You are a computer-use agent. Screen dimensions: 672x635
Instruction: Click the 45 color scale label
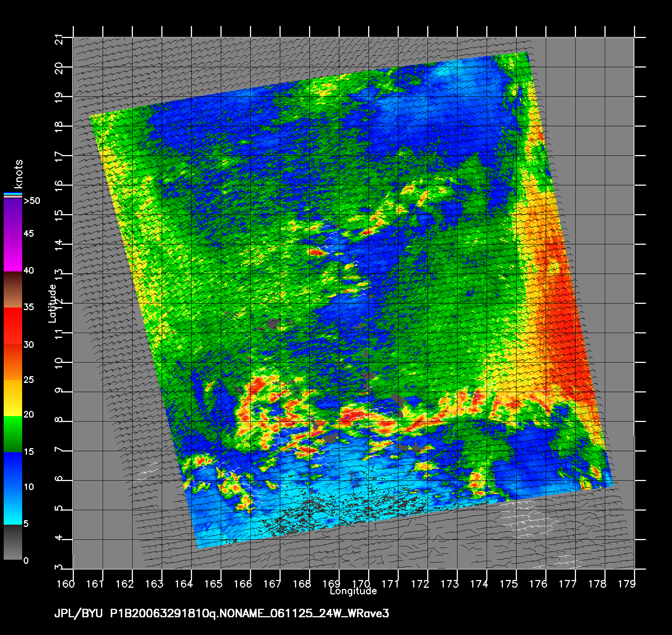pos(29,234)
